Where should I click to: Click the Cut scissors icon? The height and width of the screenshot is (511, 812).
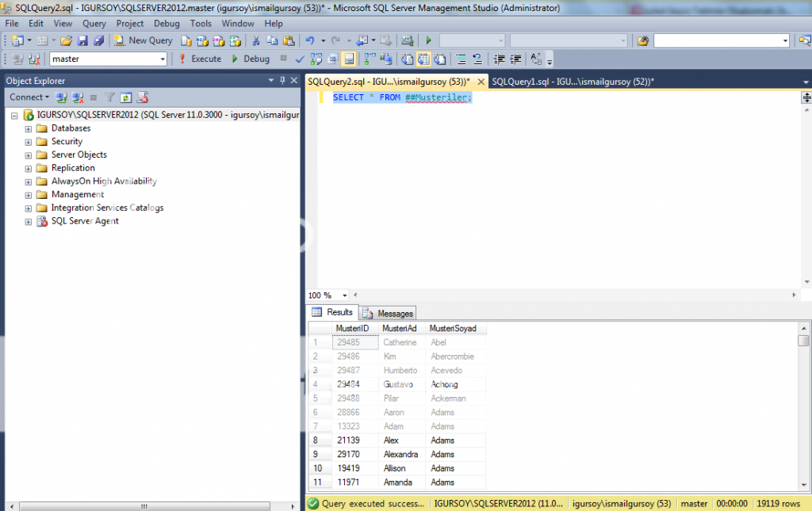256,40
